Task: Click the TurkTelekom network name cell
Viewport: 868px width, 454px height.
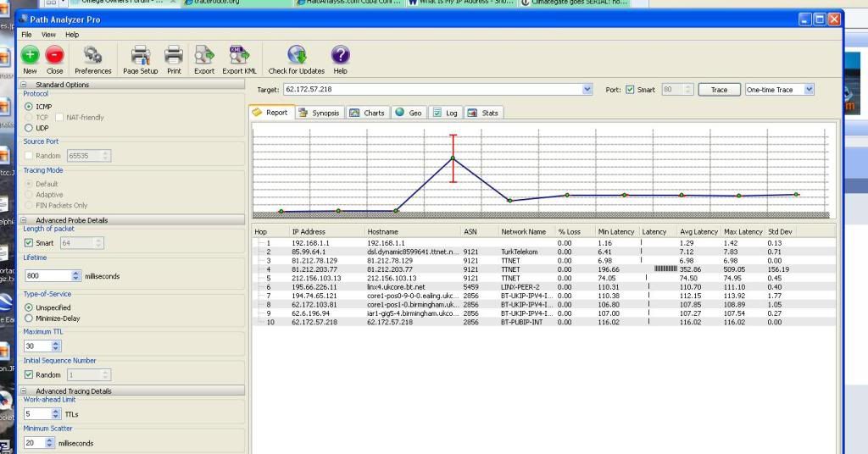Action: point(519,252)
